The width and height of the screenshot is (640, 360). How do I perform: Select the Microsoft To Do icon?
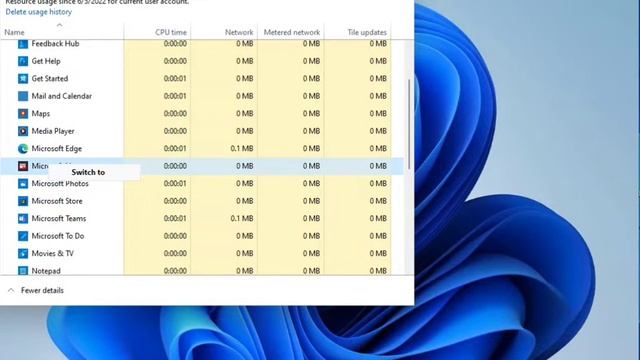pos(23,236)
